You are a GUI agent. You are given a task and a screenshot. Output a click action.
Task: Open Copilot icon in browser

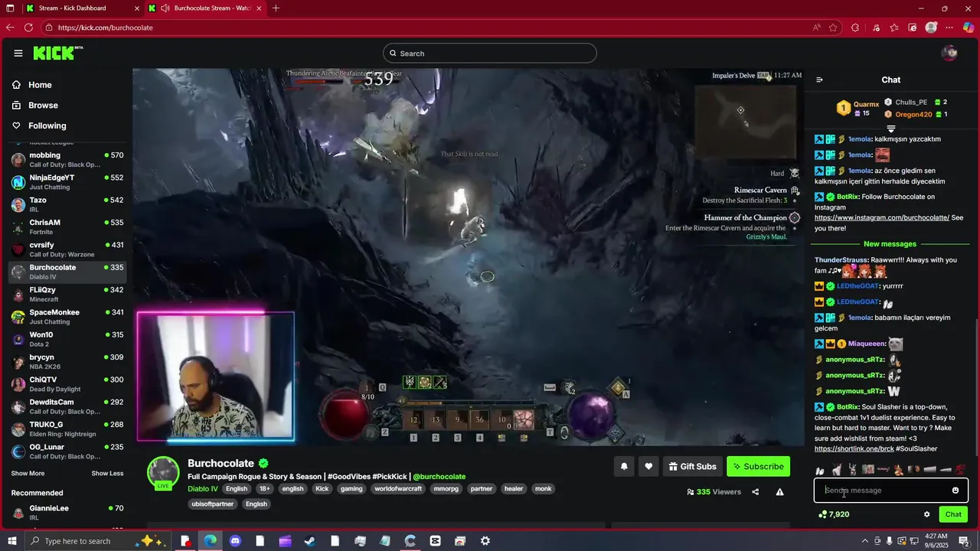(x=969, y=28)
